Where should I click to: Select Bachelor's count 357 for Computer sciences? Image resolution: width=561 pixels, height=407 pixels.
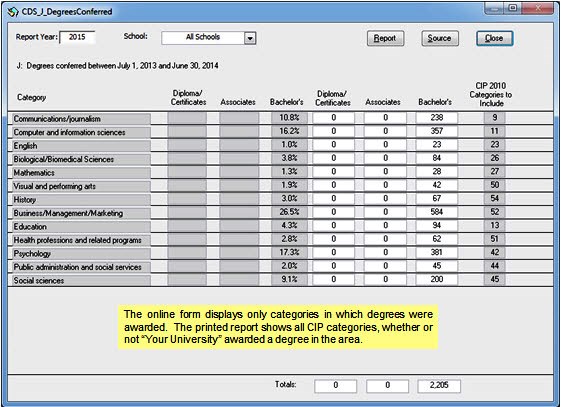[x=436, y=131]
